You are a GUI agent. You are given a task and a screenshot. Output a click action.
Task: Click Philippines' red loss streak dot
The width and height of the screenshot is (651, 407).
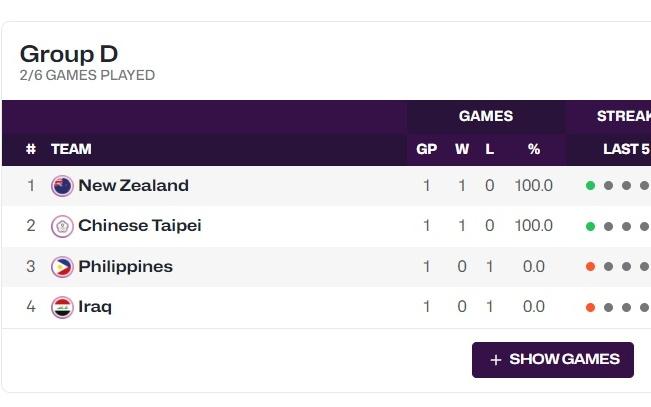(x=590, y=267)
